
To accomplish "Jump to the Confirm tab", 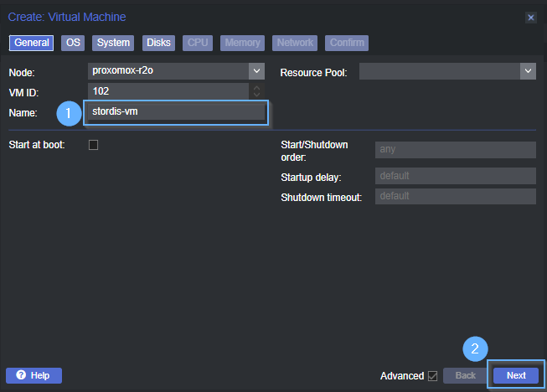I will click(347, 43).
